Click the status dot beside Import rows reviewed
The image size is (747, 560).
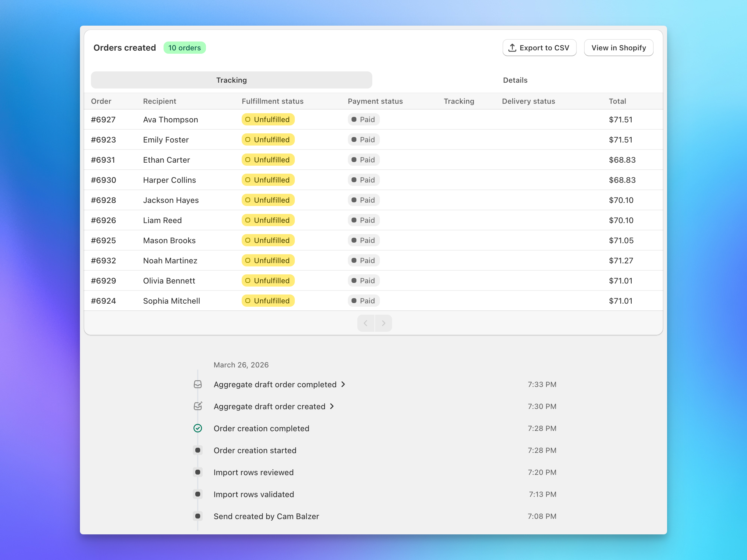tap(197, 472)
